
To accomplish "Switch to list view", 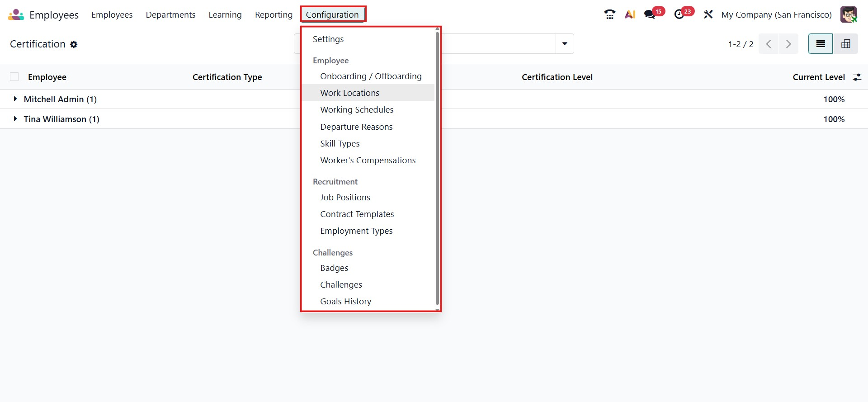I will click(820, 44).
